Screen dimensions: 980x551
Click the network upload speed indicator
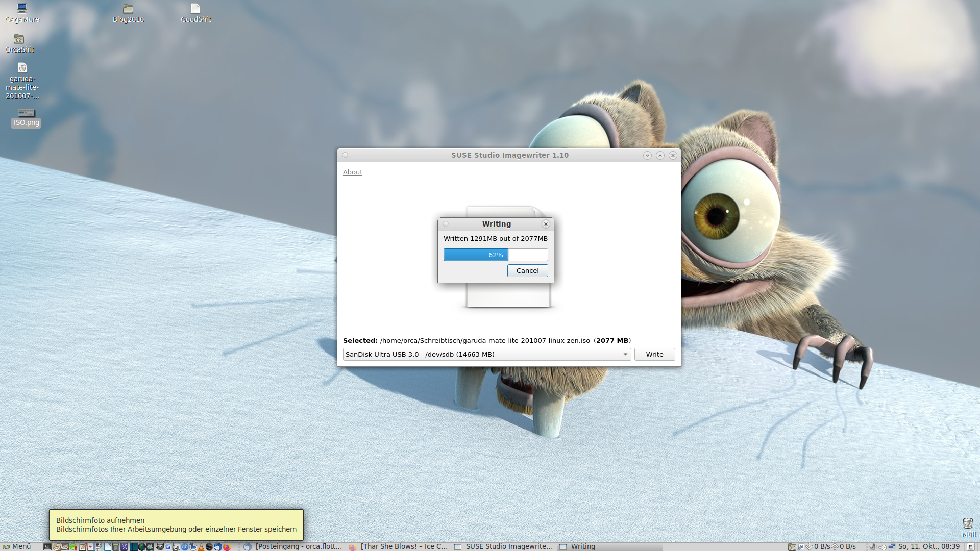[x=844, y=546]
